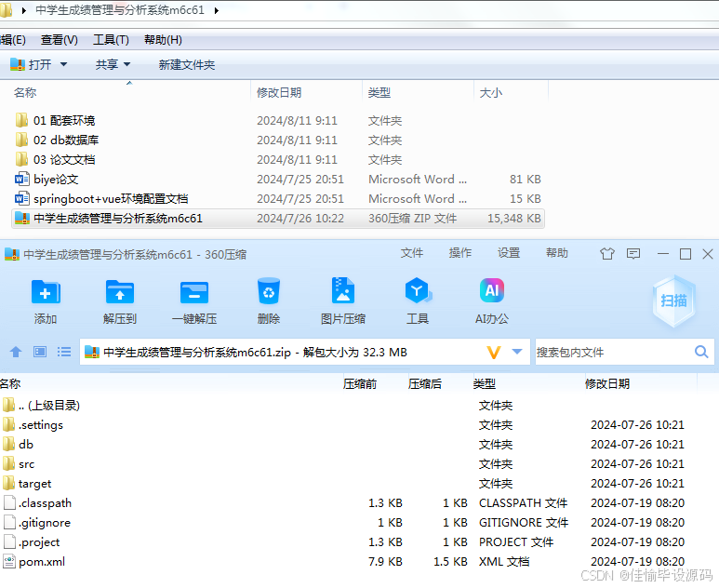Open the 帮助 menu in 360压缩
Image resolution: width=719 pixels, height=588 pixels.
coord(557,253)
